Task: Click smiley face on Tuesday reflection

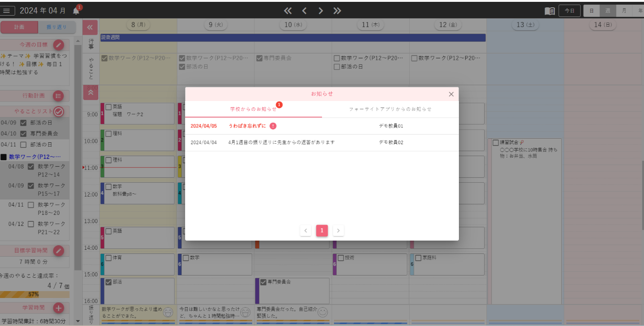Action: coord(246,313)
